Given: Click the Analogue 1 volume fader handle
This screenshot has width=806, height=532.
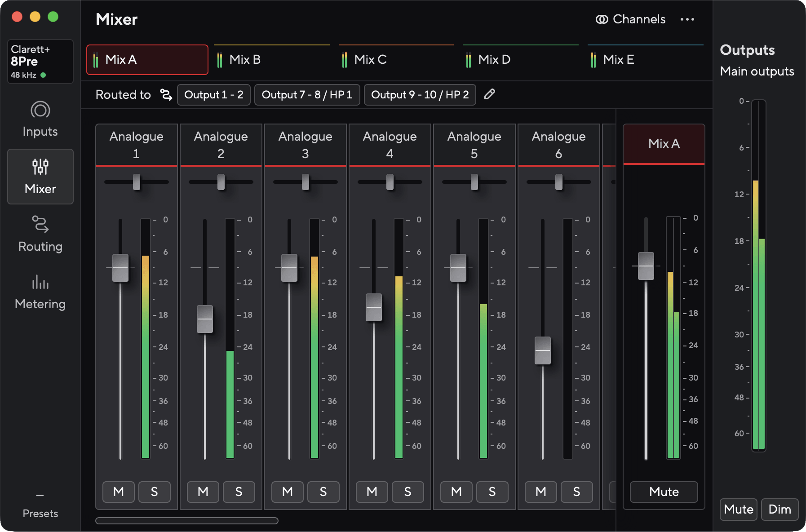Looking at the screenshot, I should coord(120,268).
